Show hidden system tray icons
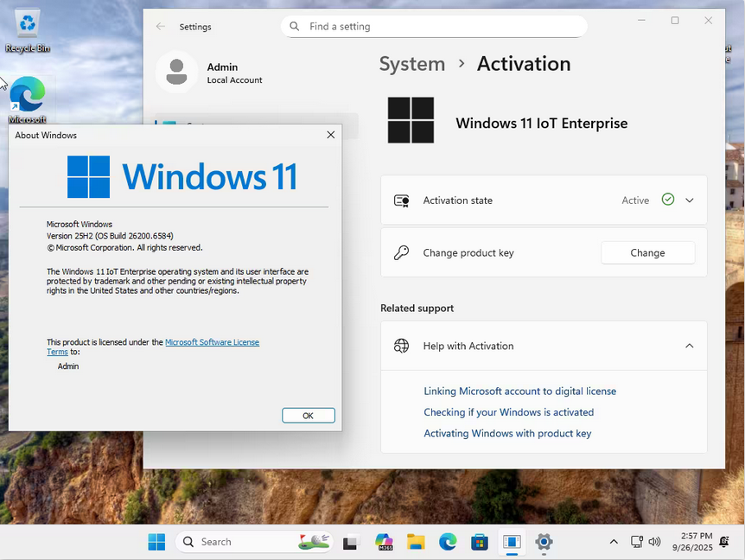The image size is (745, 560). (x=614, y=542)
